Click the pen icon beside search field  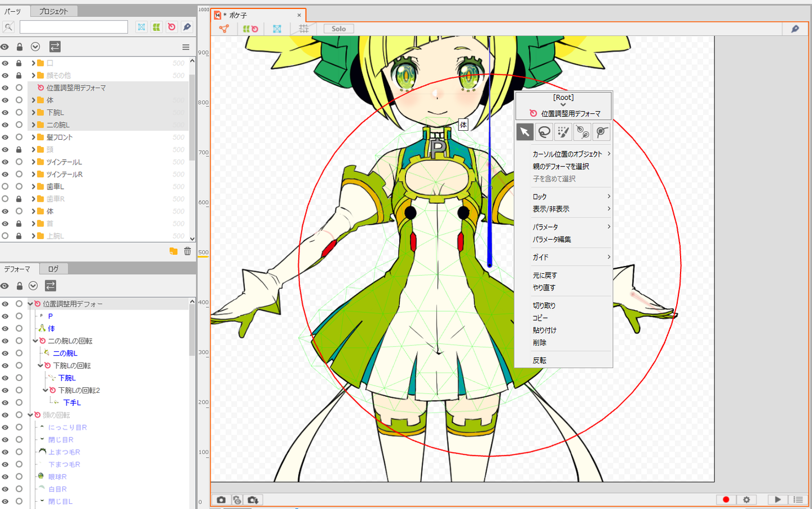click(x=187, y=27)
